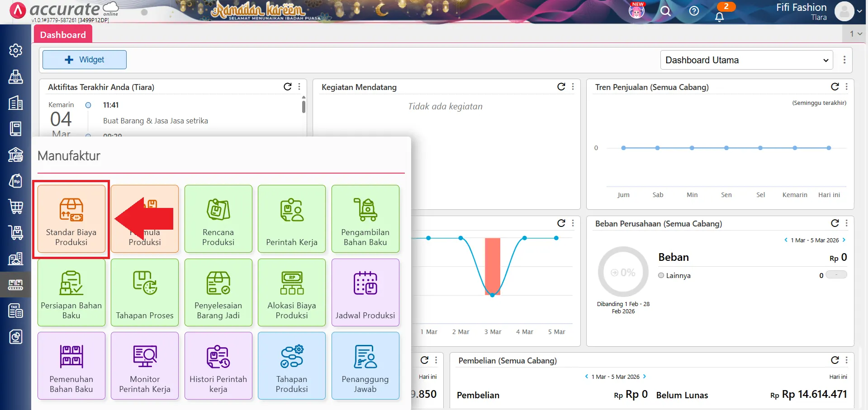Expand the user account chevron

[x=859, y=11]
